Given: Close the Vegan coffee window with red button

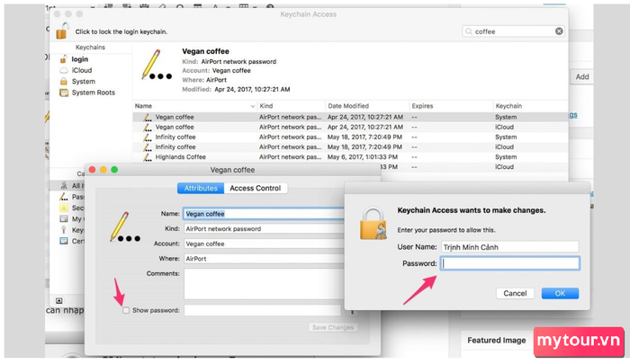Looking at the screenshot, I should coord(92,170).
